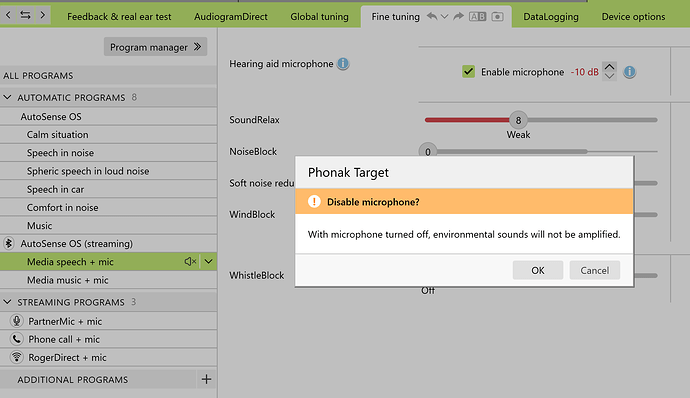
Task: Select Spheric speech in loud noise
Action: [108, 171]
